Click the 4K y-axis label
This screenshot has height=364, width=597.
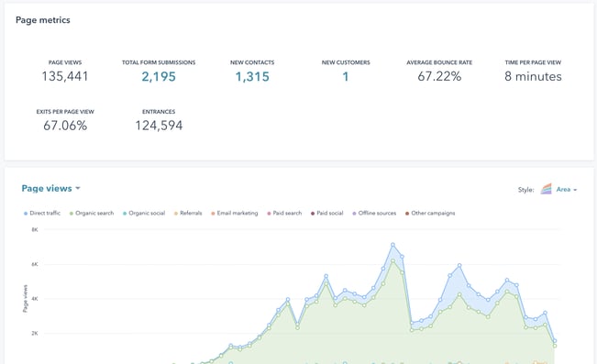coord(35,299)
